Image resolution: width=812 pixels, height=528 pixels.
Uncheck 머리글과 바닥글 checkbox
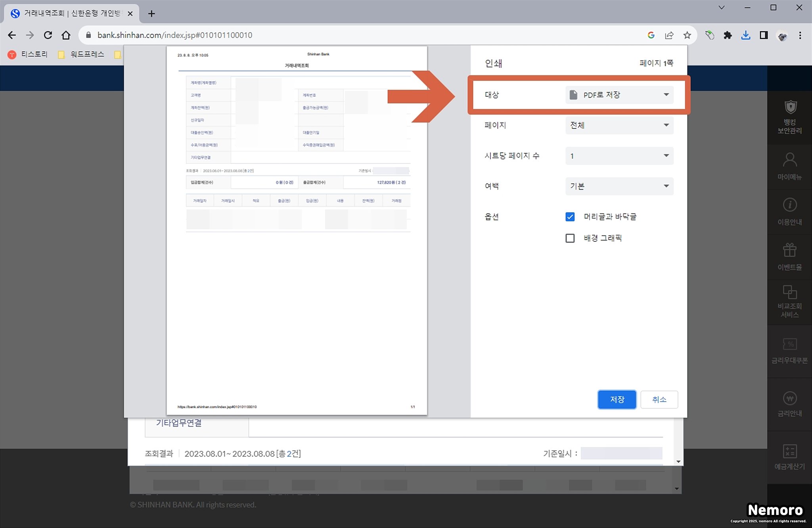tap(570, 217)
